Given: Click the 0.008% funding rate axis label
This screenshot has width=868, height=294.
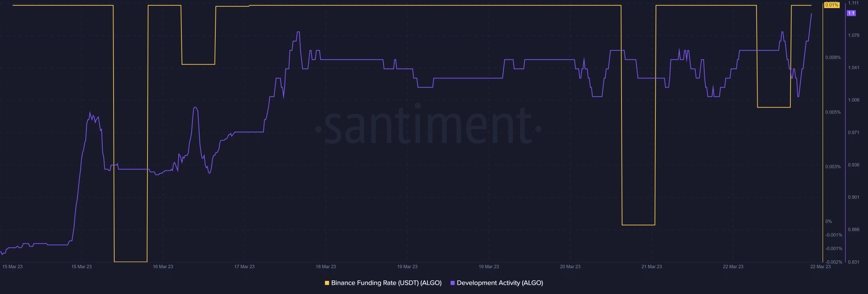Looking at the screenshot, I should (x=833, y=58).
